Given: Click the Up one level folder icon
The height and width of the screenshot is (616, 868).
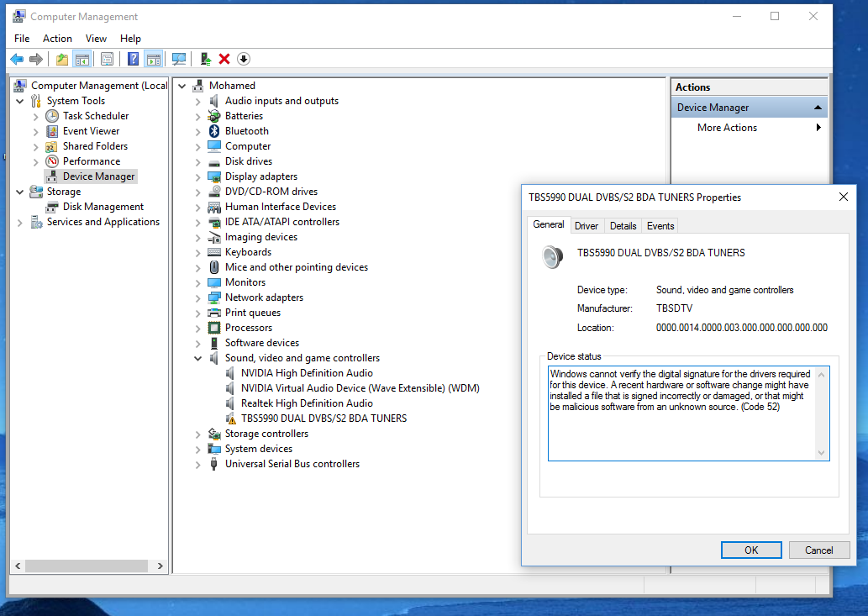Looking at the screenshot, I should (x=62, y=59).
